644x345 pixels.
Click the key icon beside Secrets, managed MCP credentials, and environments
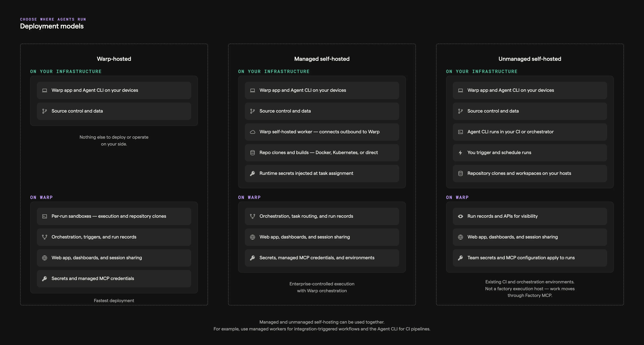click(253, 258)
